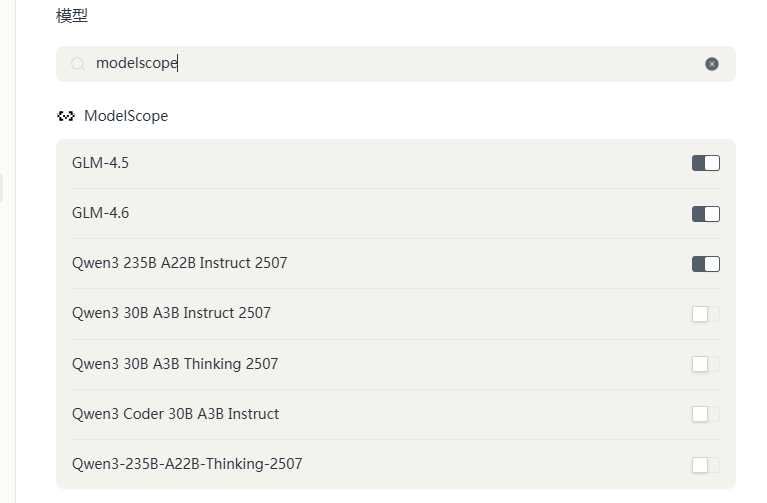The image size is (767, 503).
Task: Enable Qwen3 30B A3B Thinking 2507
Action: (x=706, y=364)
